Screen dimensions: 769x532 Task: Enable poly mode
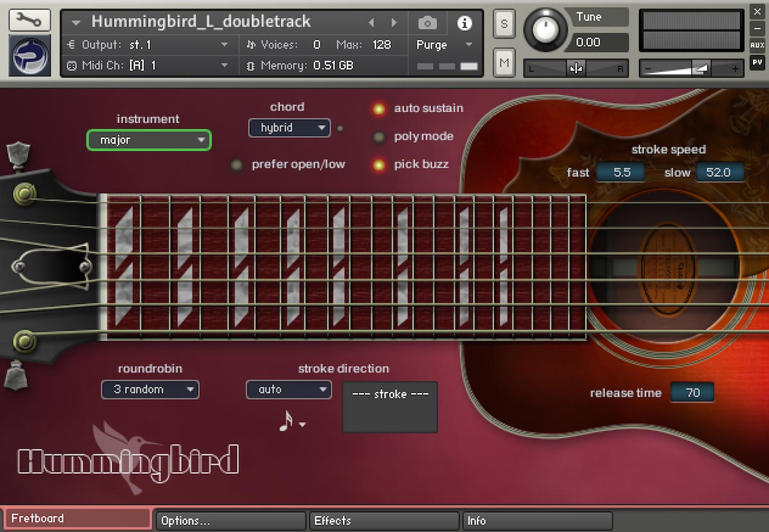379,137
